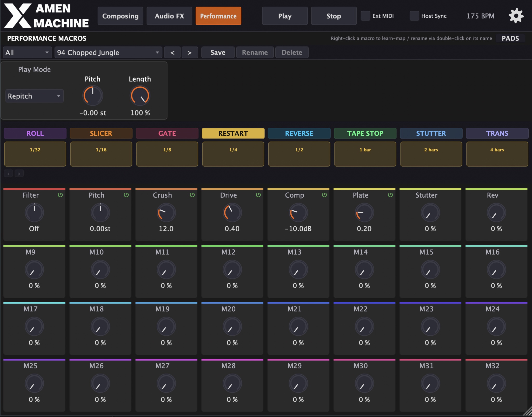Viewport: 532px width, 417px height.
Task: Enable Ext MIDI checkbox
Action: click(365, 16)
